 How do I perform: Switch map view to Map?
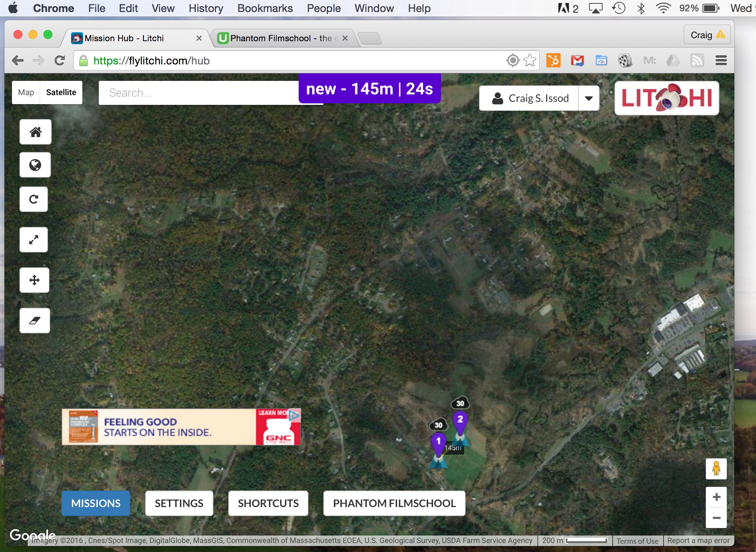[x=26, y=92]
